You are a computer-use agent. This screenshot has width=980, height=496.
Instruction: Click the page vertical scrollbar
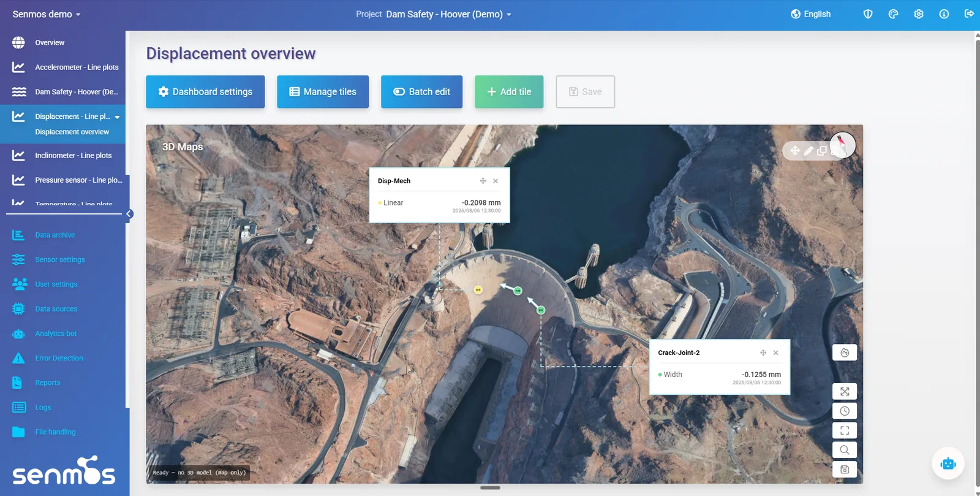tap(977, 264)
